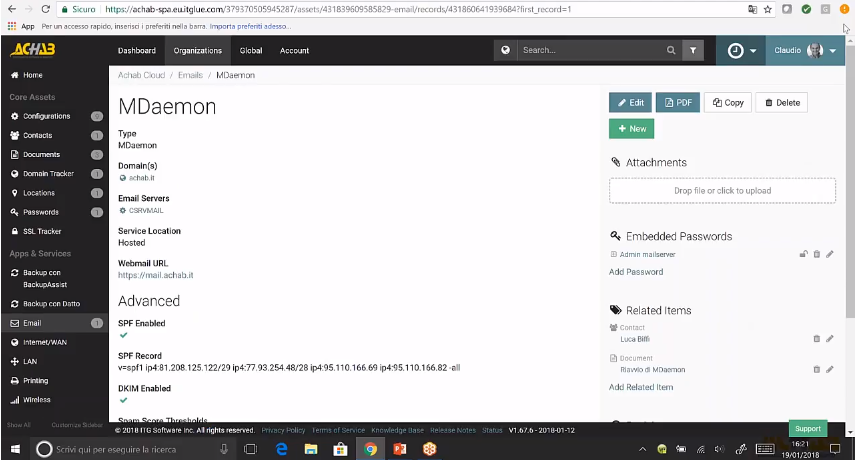Screen dimensions: 855x460
Task: Open Passwords in the sidebar
Action: click(42, 212)
